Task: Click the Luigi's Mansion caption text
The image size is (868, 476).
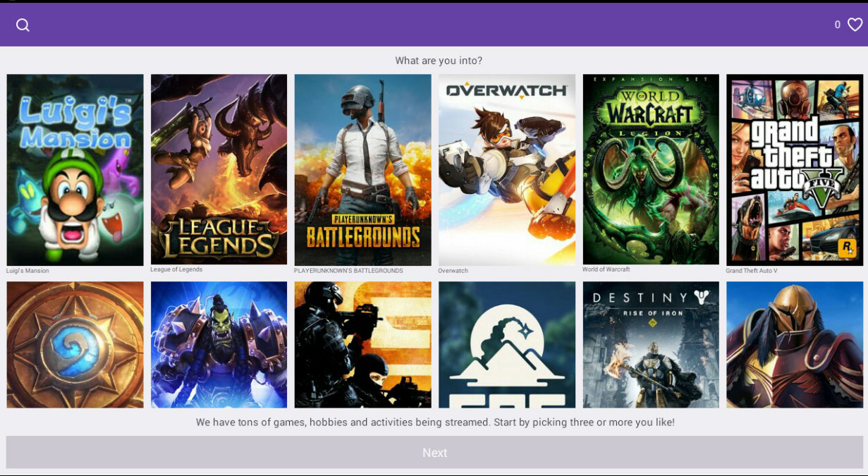Action: point(27,271)
